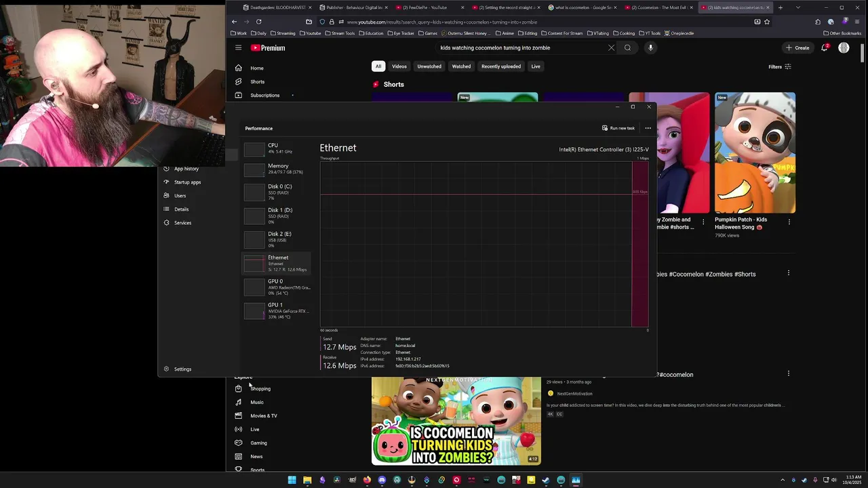
Task: Select the Live filter chip
Action: click(536, 66)
